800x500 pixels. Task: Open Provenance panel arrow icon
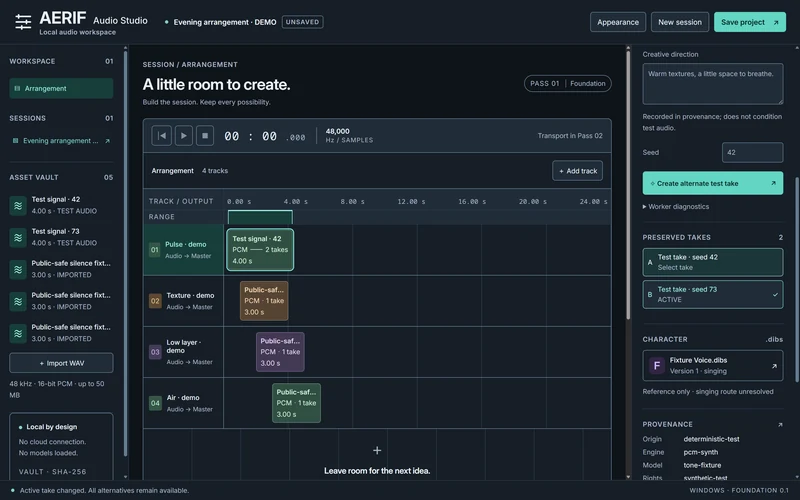(780, 424)
